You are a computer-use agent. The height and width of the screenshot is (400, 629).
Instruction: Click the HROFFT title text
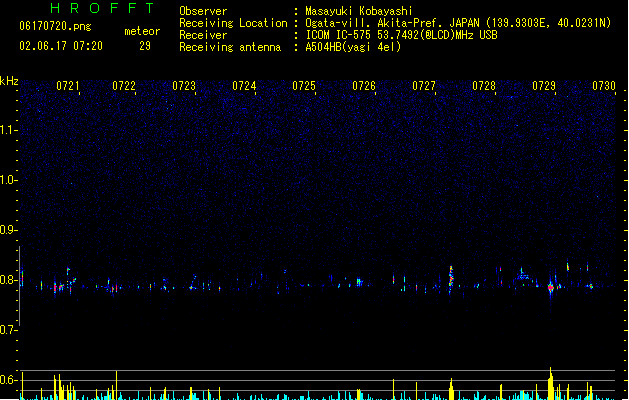103,8
